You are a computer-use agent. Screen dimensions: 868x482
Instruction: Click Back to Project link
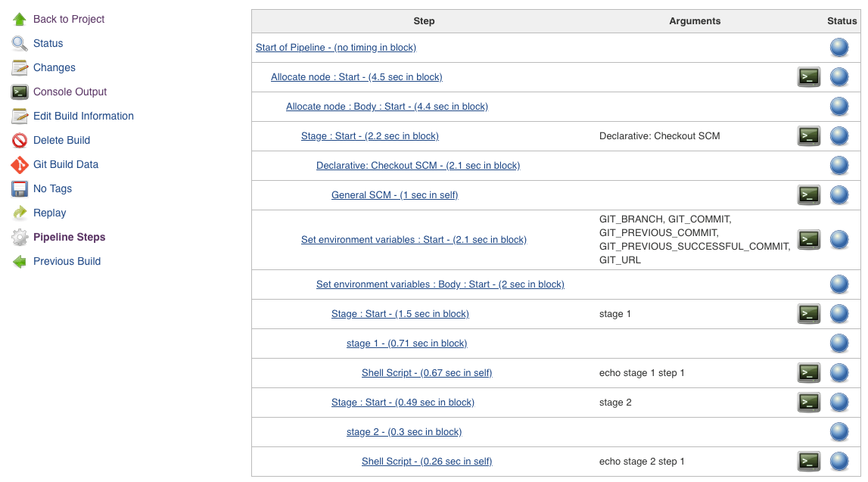tap(69, 19)
